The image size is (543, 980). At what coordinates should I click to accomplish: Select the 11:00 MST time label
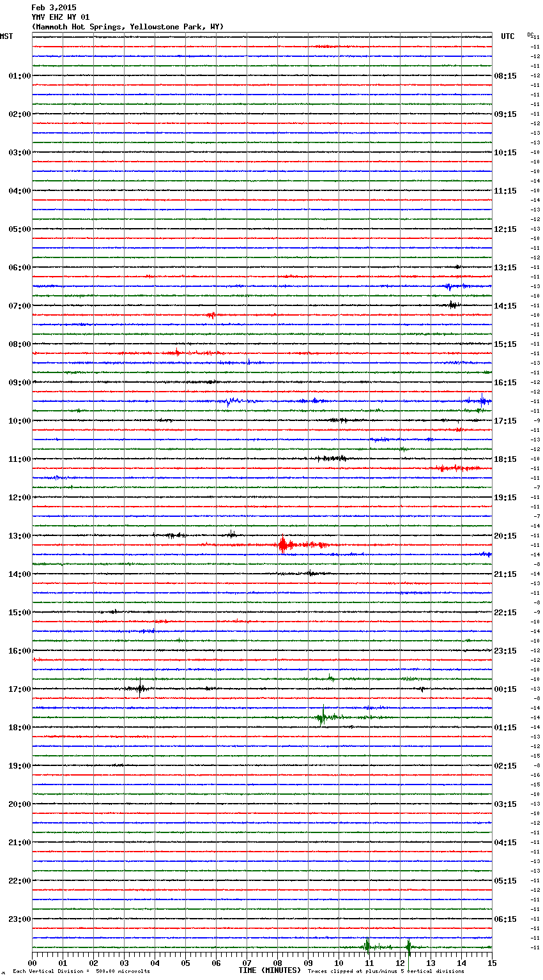[20, 459]
